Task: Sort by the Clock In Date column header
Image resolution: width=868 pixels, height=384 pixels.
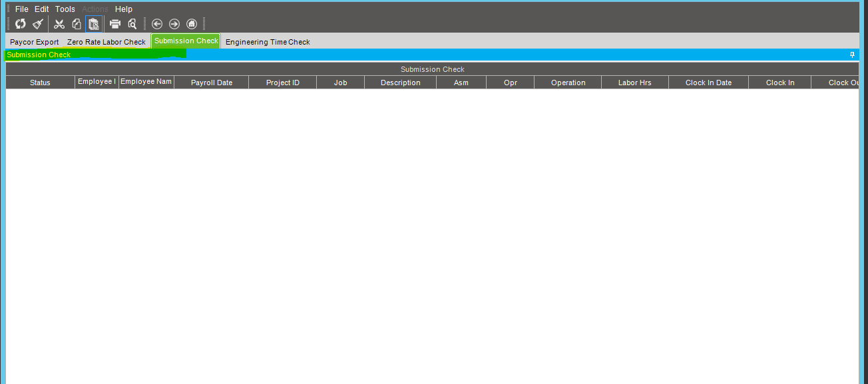Action: (x=708, y=83)
